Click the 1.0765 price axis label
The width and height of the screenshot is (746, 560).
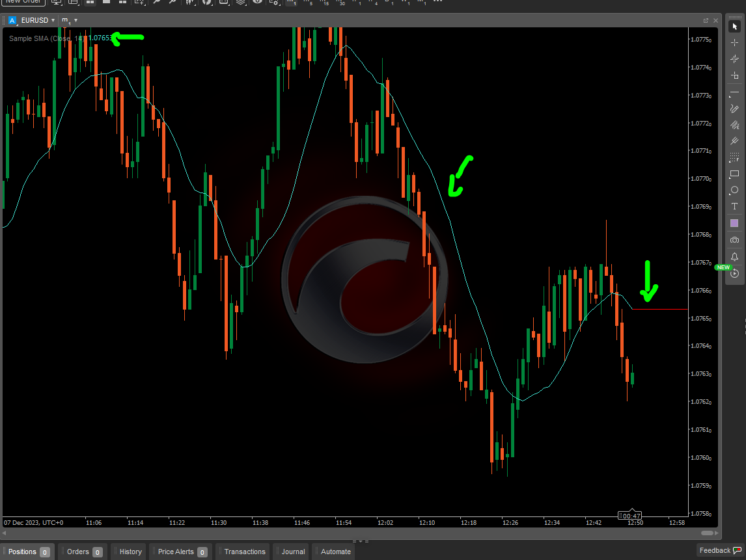pyautogui.click(x=701, y=319)
